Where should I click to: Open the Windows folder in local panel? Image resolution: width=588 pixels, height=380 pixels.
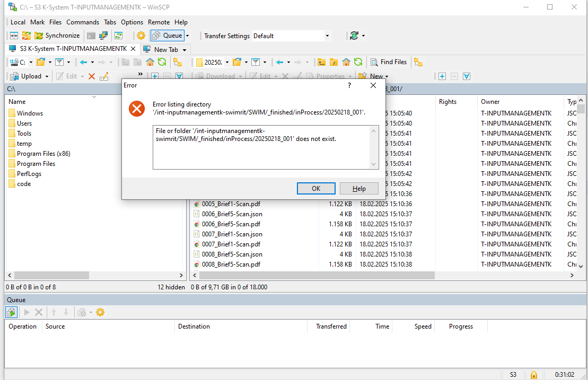(30, 113)
